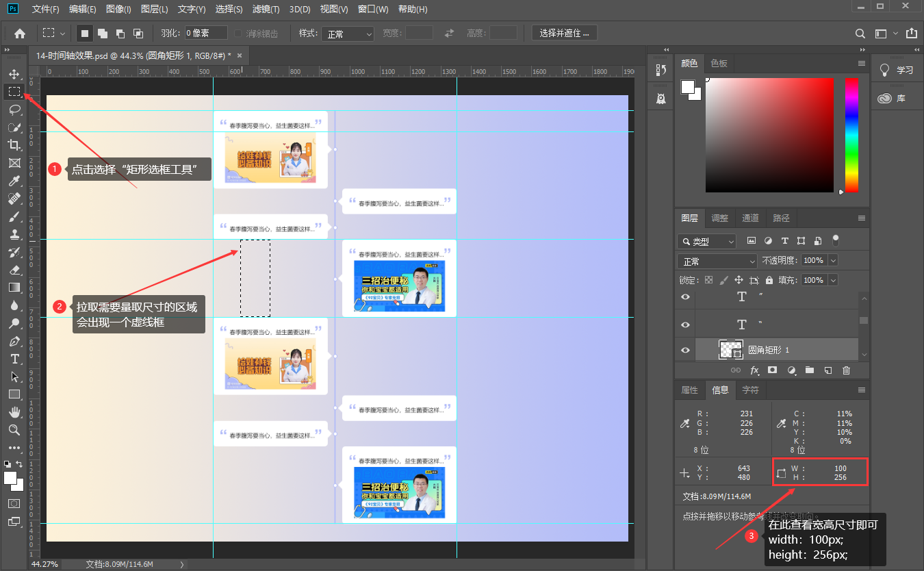Toggle lock position of layer

[739, 280]
